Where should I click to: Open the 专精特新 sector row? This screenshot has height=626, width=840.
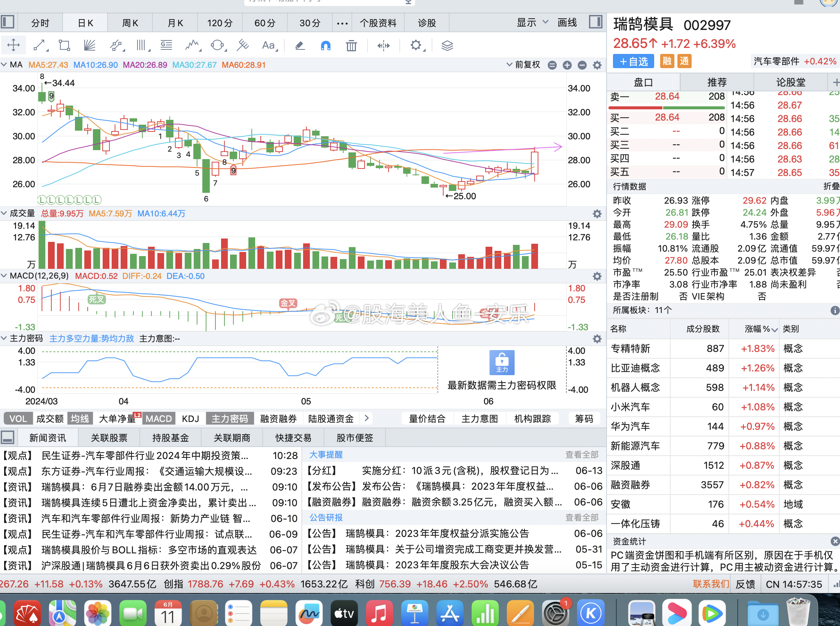pos(630,348)
